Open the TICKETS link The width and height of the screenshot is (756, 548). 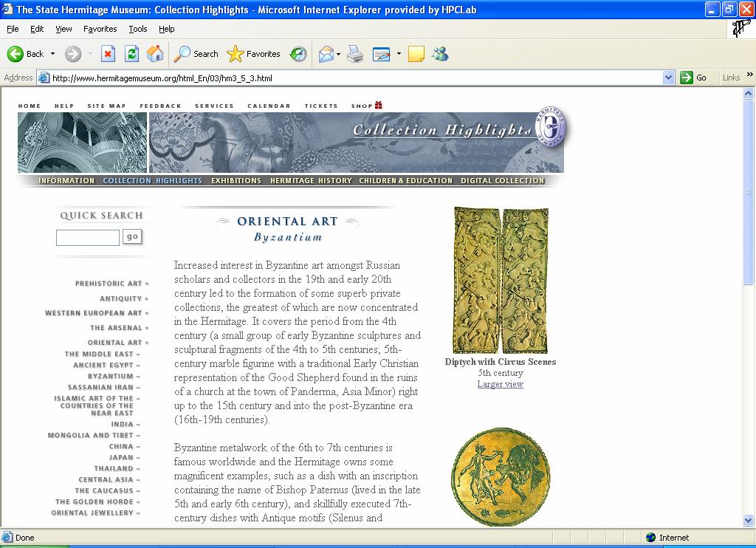(321, 106)
